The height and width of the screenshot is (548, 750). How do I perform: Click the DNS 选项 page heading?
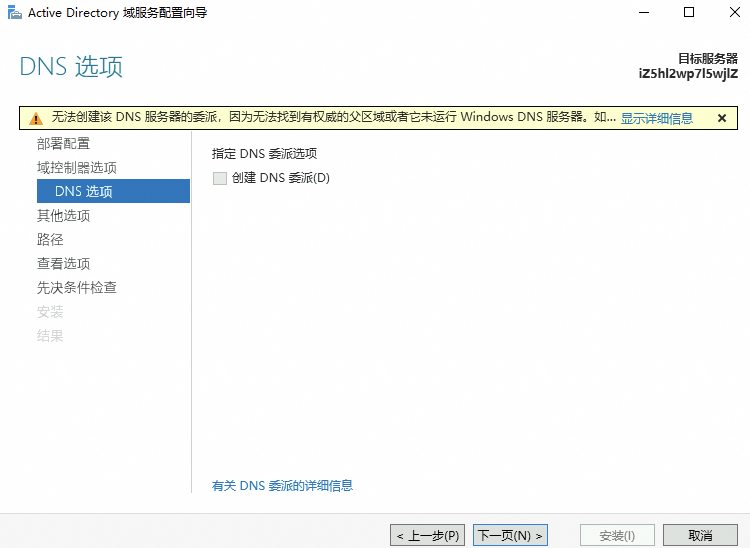pyautogui.click(x=71, y=66)
